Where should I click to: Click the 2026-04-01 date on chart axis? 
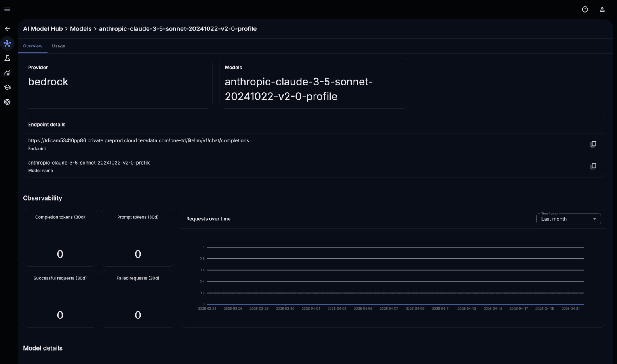pyautogui.click(x=311, y=309)
